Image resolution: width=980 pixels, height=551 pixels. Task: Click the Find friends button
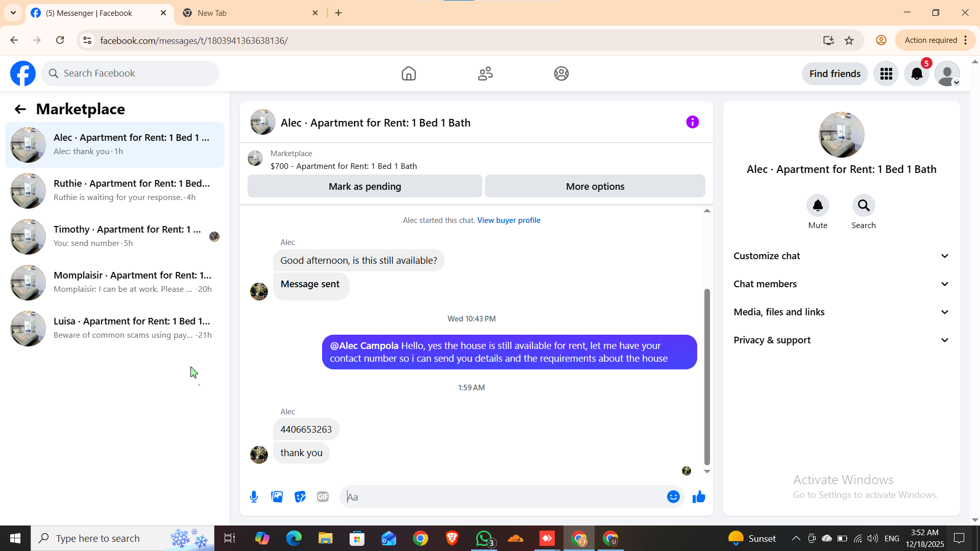point(835,74)
